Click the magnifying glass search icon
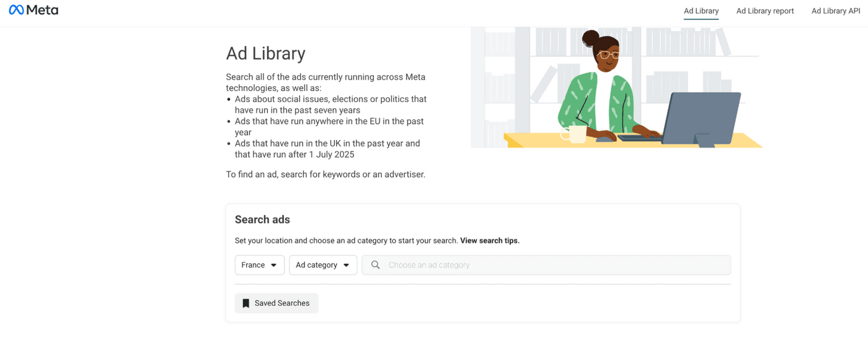The width and height of the screenshot is (868, 337). [375, 265]
